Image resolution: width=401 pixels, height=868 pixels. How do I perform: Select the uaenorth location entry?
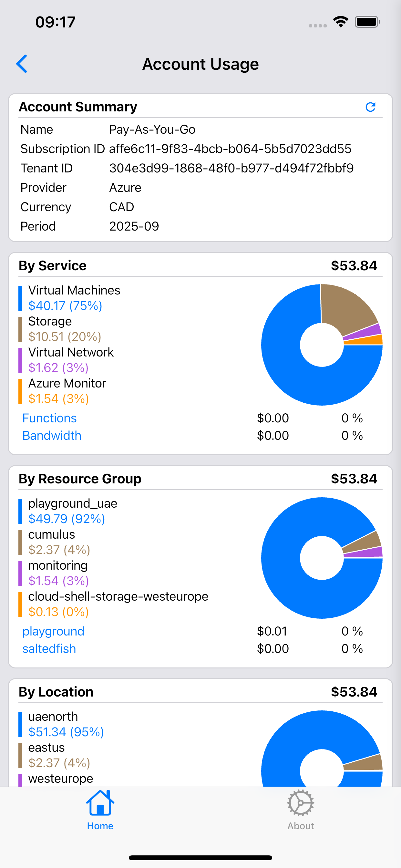click(61, 724)
